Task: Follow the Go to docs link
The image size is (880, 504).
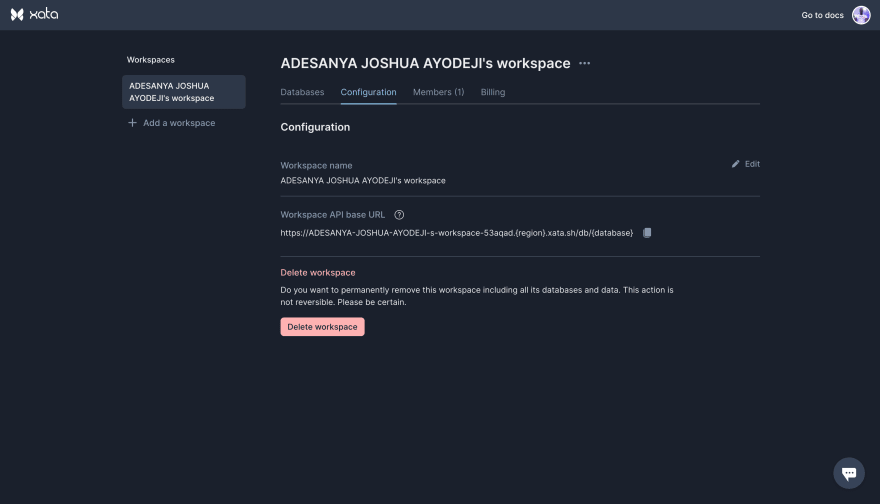Action: (822, 15)
